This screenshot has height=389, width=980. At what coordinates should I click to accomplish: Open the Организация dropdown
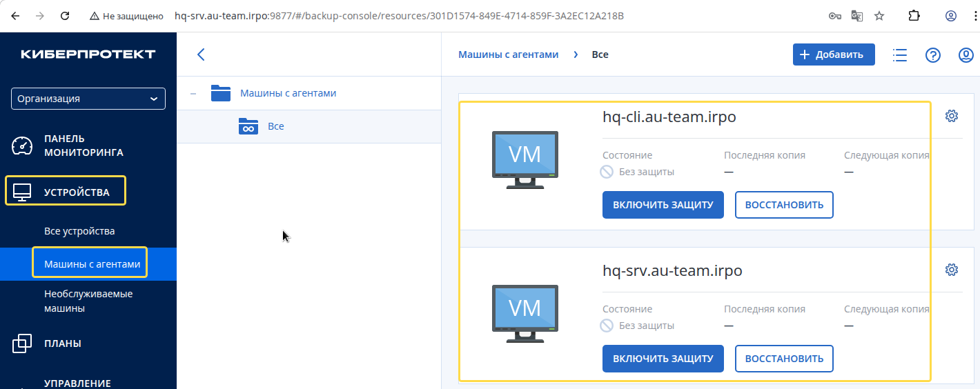[x=88, y=99]
